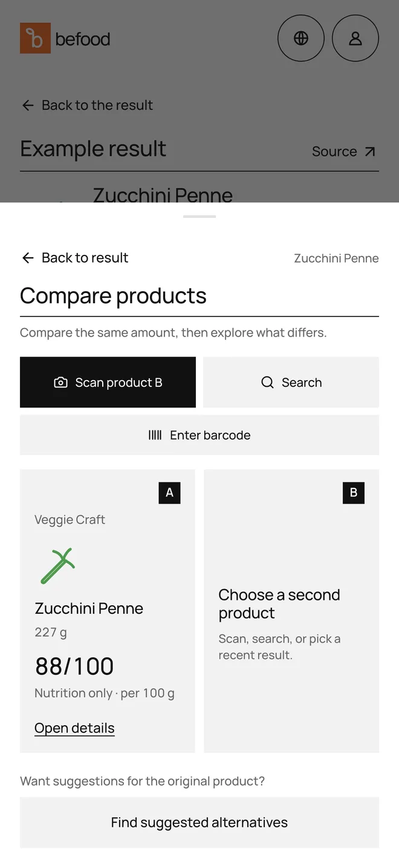
Task: Go back via 'Back to the result'
Action: pos(87,105)
